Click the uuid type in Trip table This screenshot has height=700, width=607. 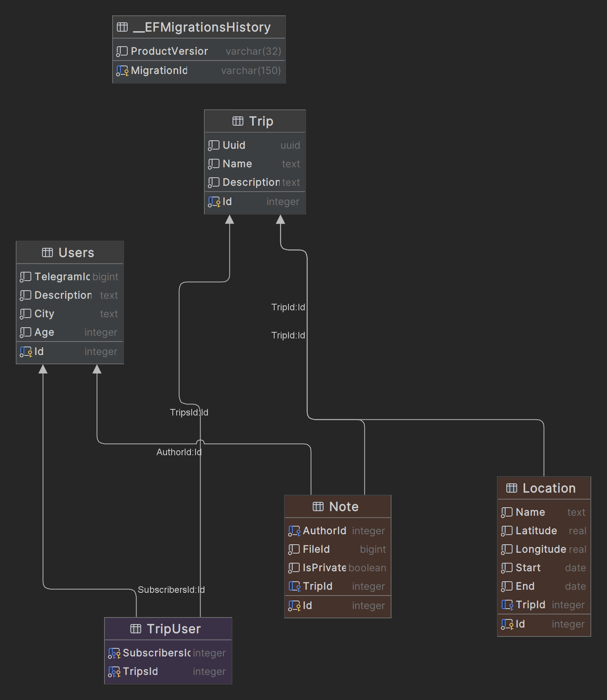click(290, 145)
